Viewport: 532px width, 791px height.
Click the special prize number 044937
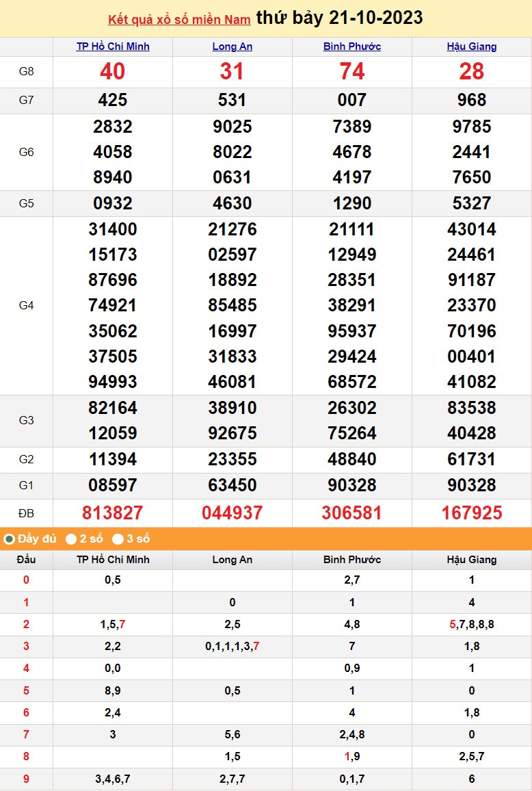[x=232, y=513]
